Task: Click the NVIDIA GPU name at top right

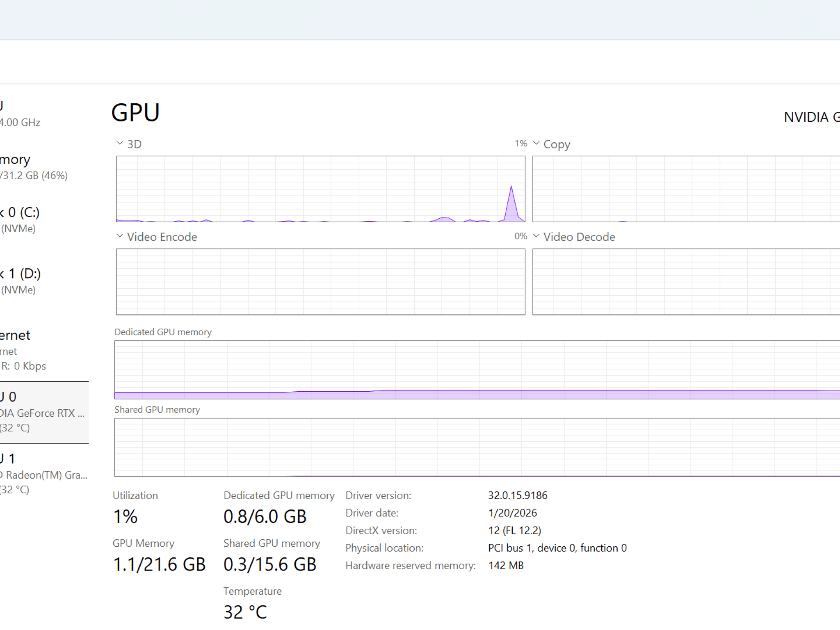Action: click(812, 117)
